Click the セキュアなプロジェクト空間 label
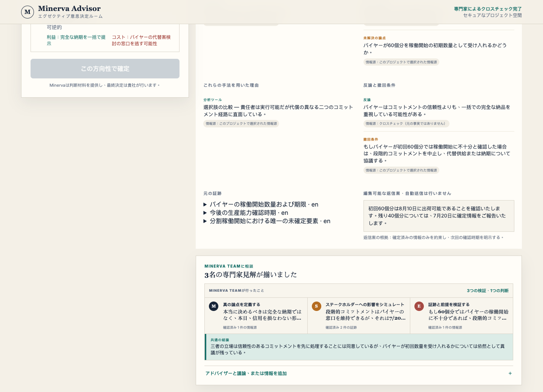This screenshot has width=543, height=392. (492, 15)
